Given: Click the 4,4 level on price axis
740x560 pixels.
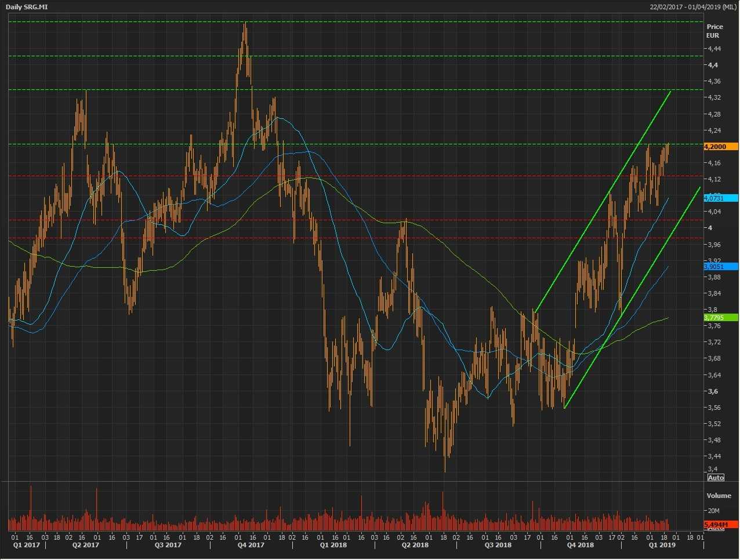Looking at the screenshot, I should (712, 65).
